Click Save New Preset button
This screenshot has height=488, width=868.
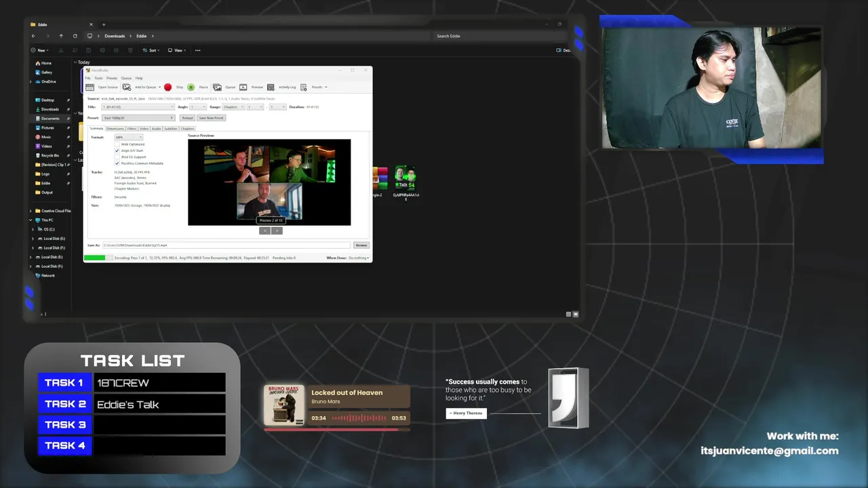211,118
